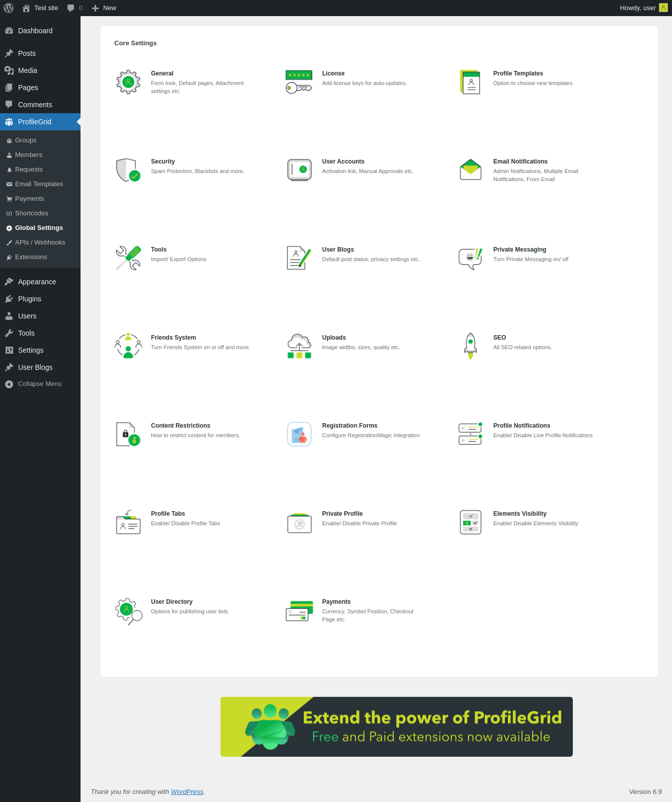Click the WordPress logo in admin bar
The width and height of the screenshot is (672, 802).
(x=9, y=8)
